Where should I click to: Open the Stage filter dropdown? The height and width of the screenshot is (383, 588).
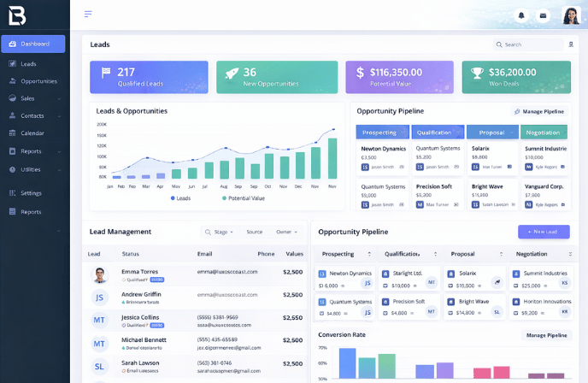coord(219,232)
